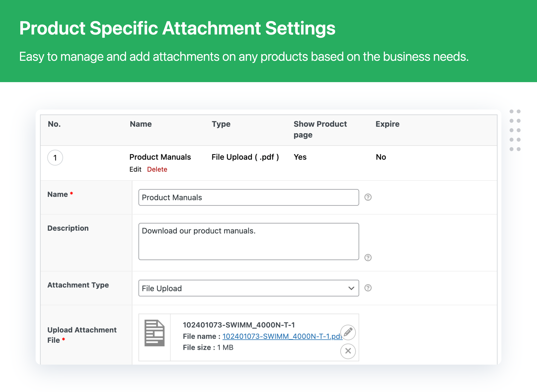Click the Upload Attachment File label
Viewport: 537px width, 392px height.
click(82, 335)
